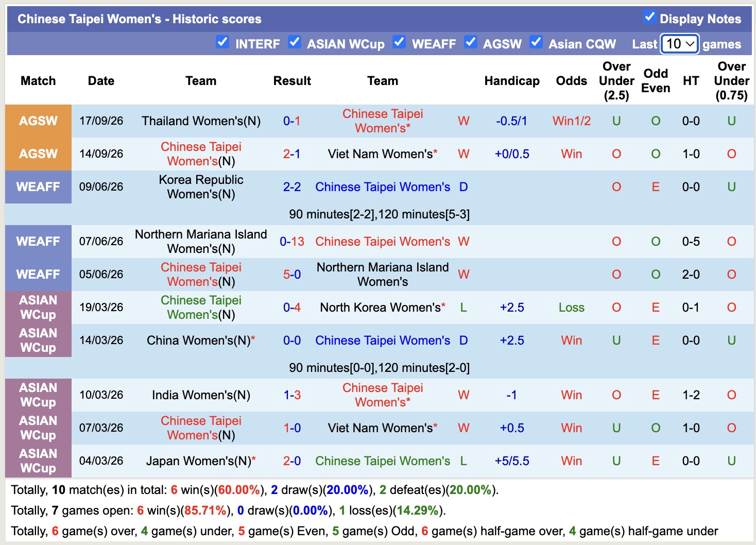
Task: Select the 17/09/26 match date
Action: point(101,121)
